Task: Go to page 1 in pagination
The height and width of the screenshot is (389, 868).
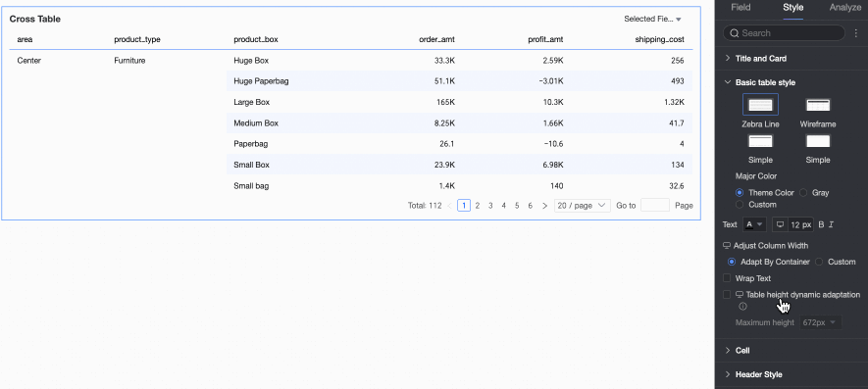Action: pyautogui.click(x=464, y=206)
